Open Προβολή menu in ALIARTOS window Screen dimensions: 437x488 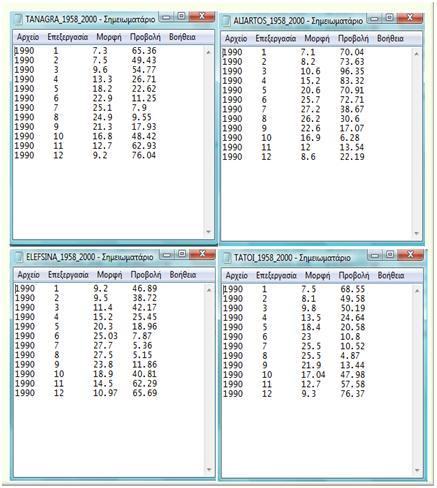point(353,39)
